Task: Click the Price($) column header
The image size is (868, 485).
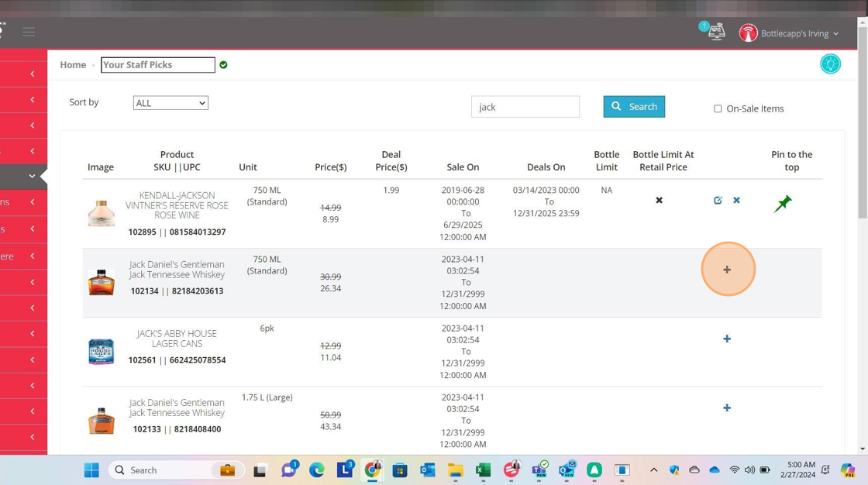Action: point(330,167)
